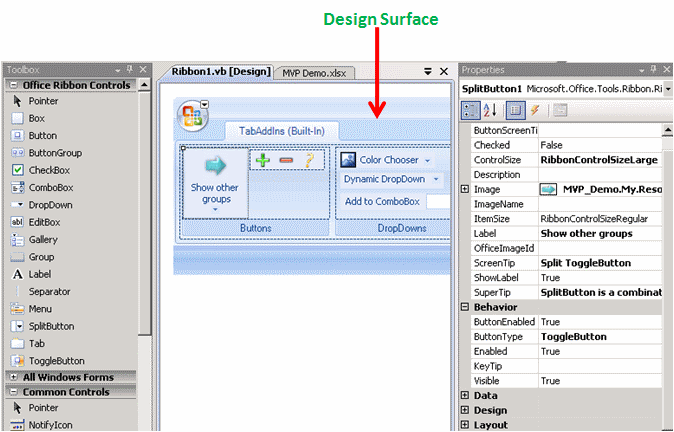674x432 pixels.
Task: Expand the Design category
Action: [x=465, y=410]
